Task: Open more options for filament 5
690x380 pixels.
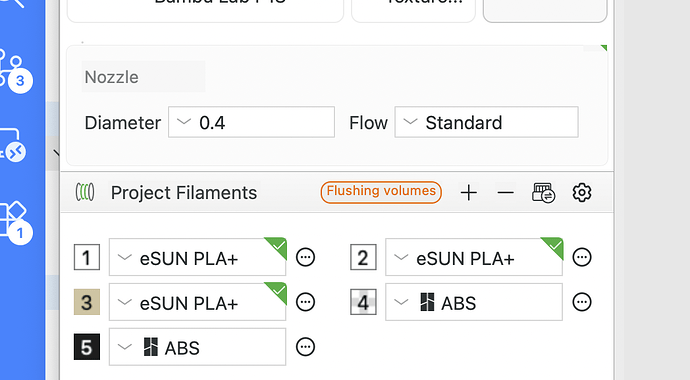Action: 305,347
